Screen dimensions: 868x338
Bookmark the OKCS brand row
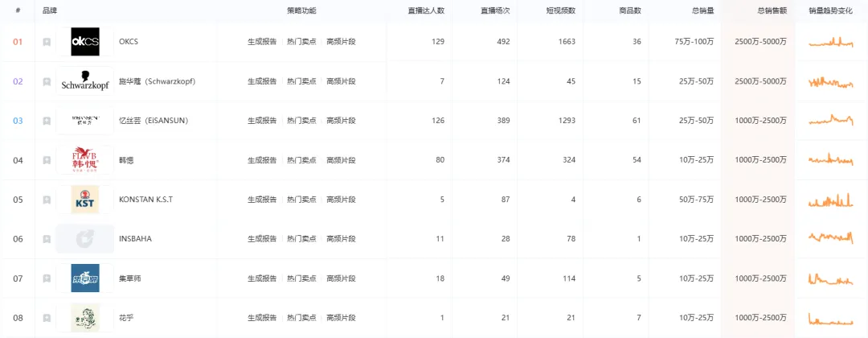pos(47,42)
